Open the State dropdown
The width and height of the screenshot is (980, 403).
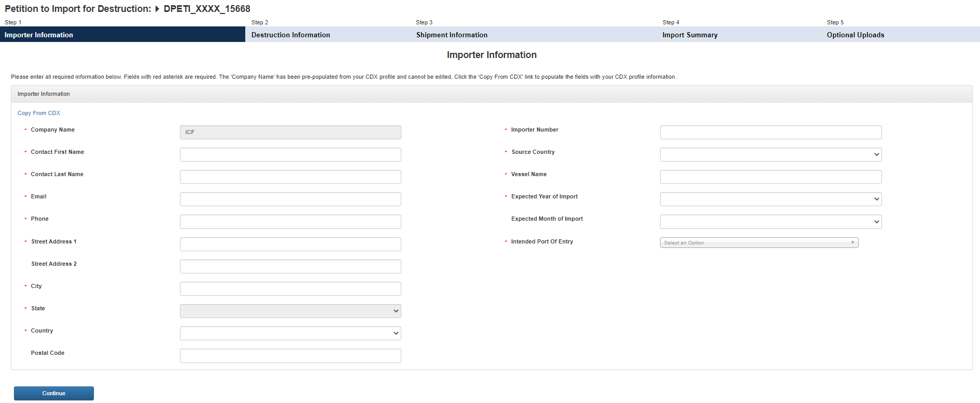click(290, 311)
